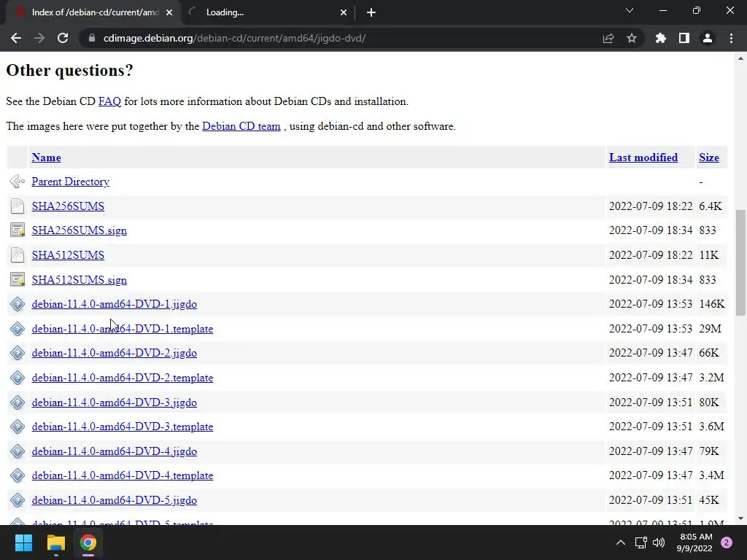Image resolution: width=747 pixels, height=560 pixels.
Task: Click the forward navigation arrow
Action: [39, 38]
